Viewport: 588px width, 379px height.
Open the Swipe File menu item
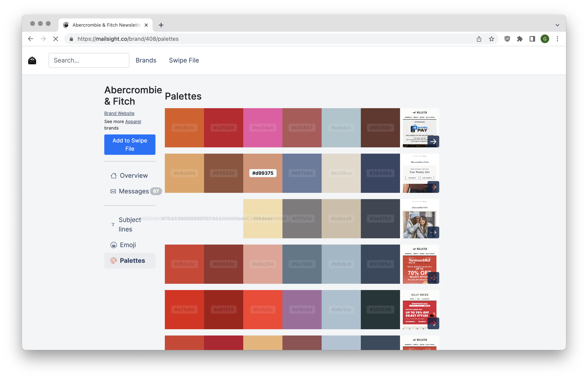click(184, 60)
